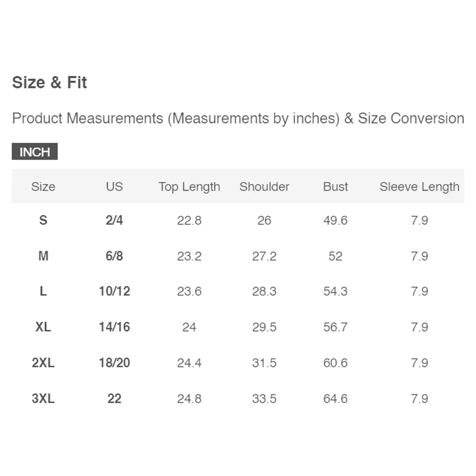The image size is (476, 476).
Task: Click the Sleeve Length column header
Action: pos(419,187)
